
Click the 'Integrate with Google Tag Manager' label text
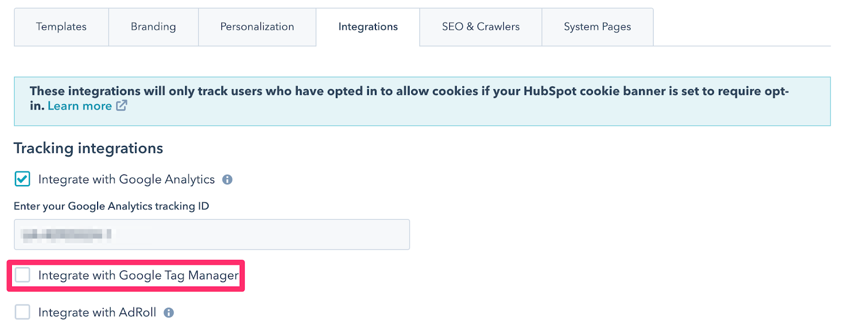138,276
